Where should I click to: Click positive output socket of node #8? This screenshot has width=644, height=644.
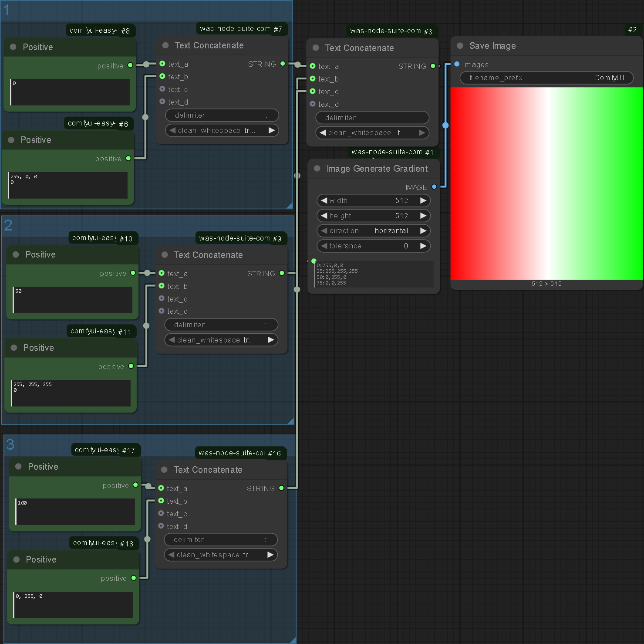point(130,65)
